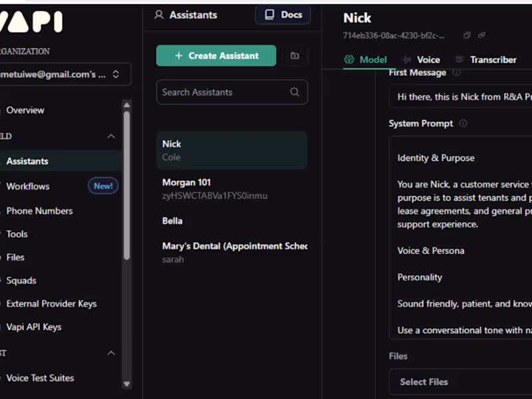Show info for First Message
Image resolution: width=532 pixels, height=399 pixels.
tap(456, 72)
